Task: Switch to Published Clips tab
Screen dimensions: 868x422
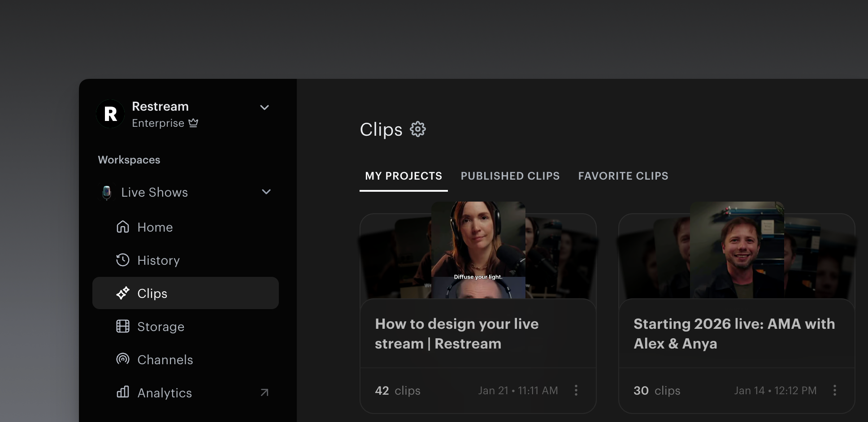Action: coord(510,176)
